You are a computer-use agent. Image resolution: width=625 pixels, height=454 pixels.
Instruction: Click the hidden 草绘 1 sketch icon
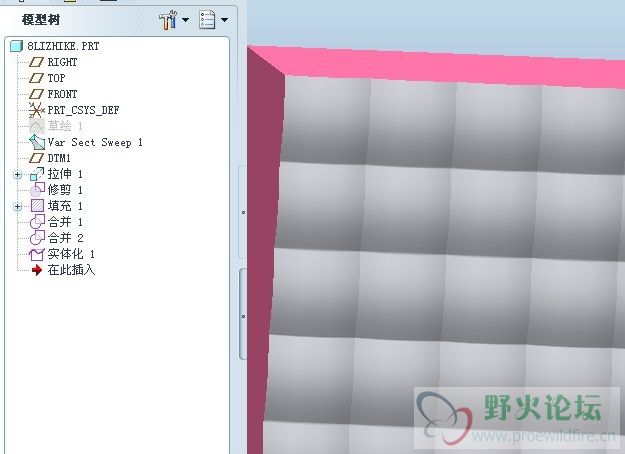(x=36, y=126)
